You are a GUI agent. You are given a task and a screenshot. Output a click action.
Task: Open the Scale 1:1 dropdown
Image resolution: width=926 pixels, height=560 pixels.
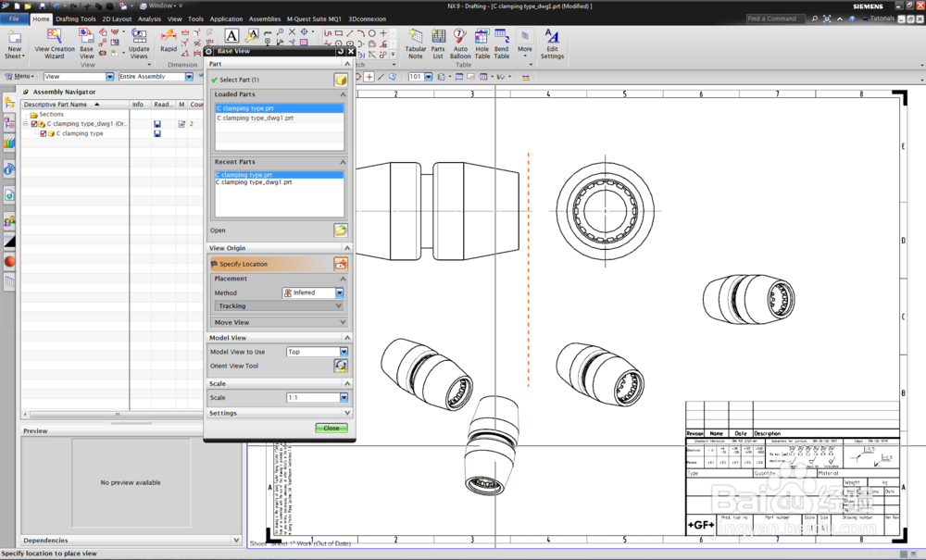click(x=344, y=398)
